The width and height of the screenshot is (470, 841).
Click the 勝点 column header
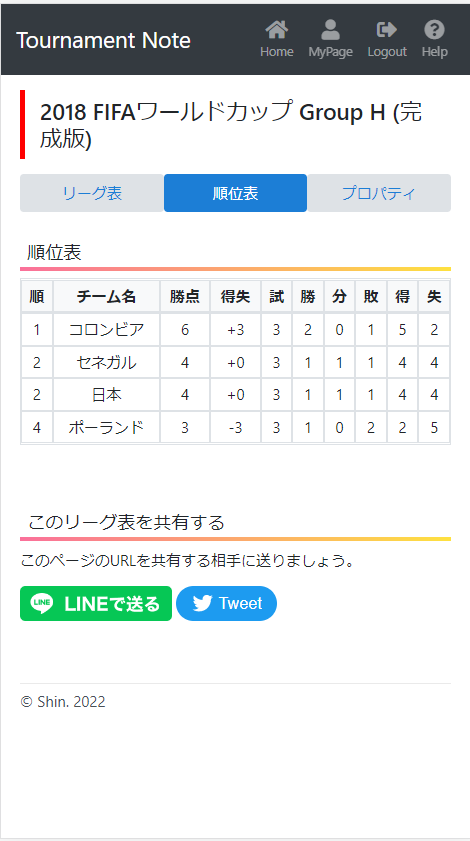coord(185,297)
